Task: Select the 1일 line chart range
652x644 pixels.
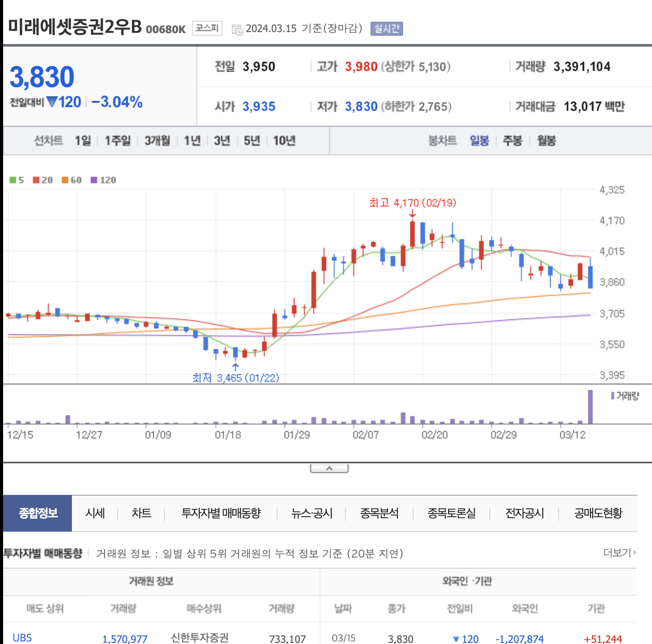Action: click(x=83, y=140)
